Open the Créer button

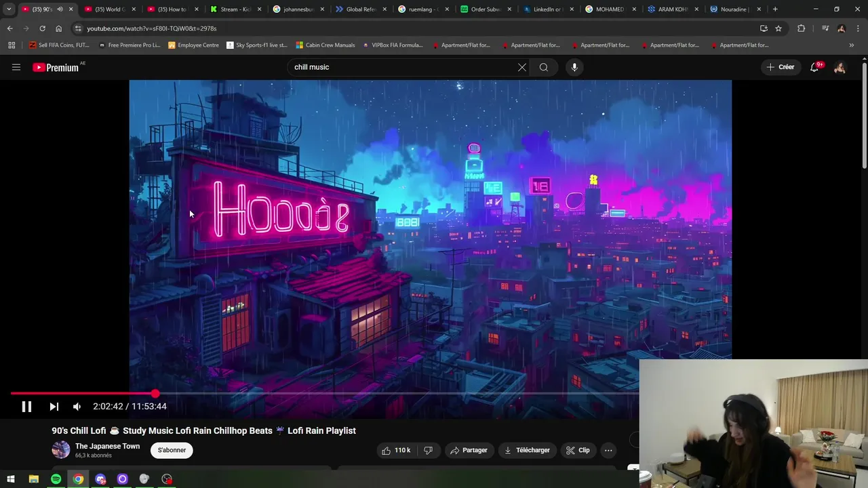pos(780,67)
